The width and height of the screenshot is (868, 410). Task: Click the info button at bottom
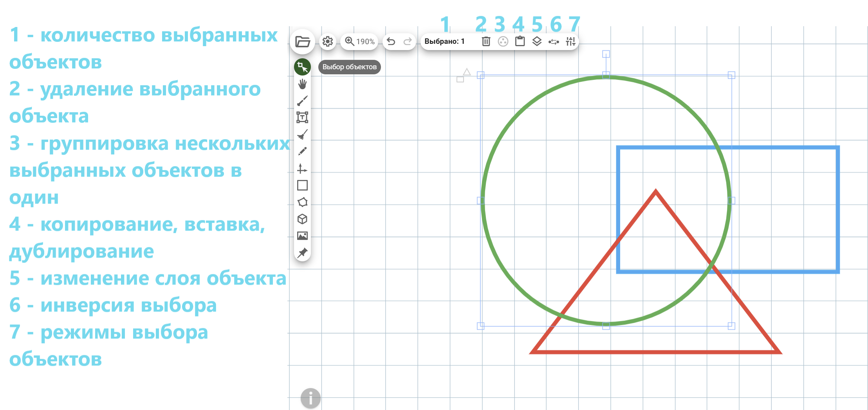pos(310,398)
